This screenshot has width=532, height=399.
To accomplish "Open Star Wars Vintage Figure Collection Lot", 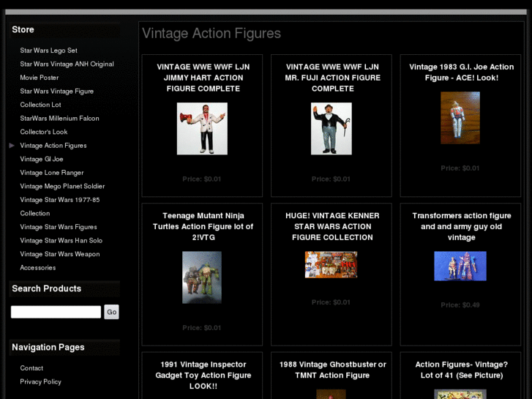I will point(56,98).
